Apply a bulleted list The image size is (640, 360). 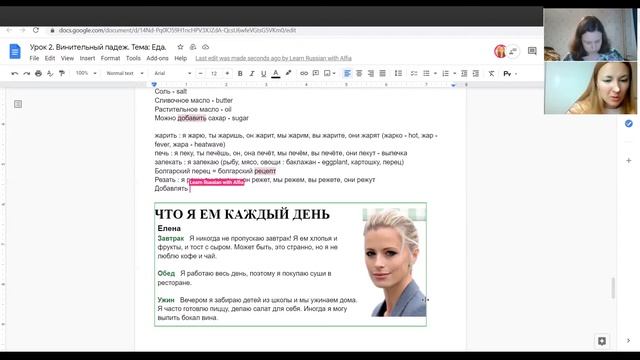click(426, 73)
